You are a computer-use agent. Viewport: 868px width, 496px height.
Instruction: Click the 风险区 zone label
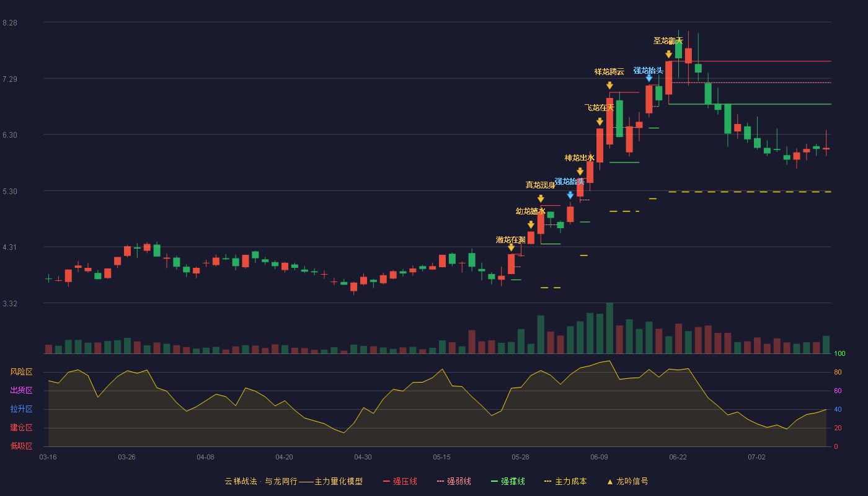(22, 372)
